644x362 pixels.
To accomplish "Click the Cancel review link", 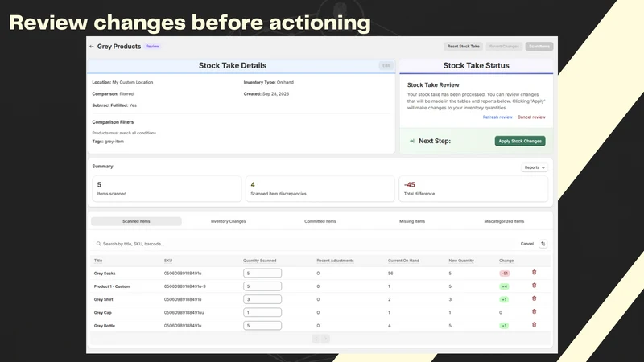I will point(531,117).
